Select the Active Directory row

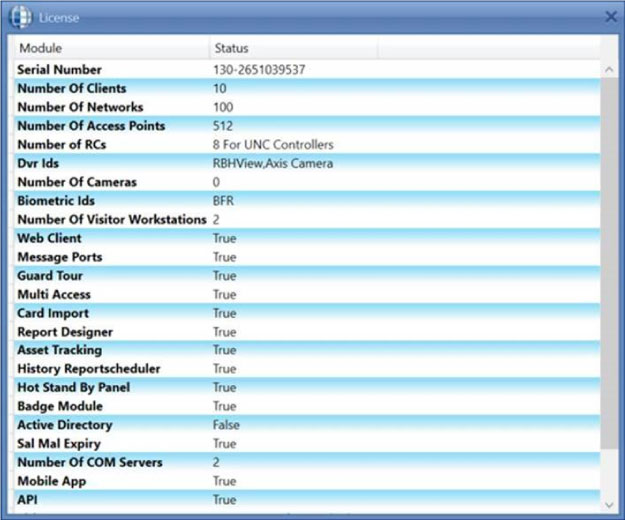65,425
